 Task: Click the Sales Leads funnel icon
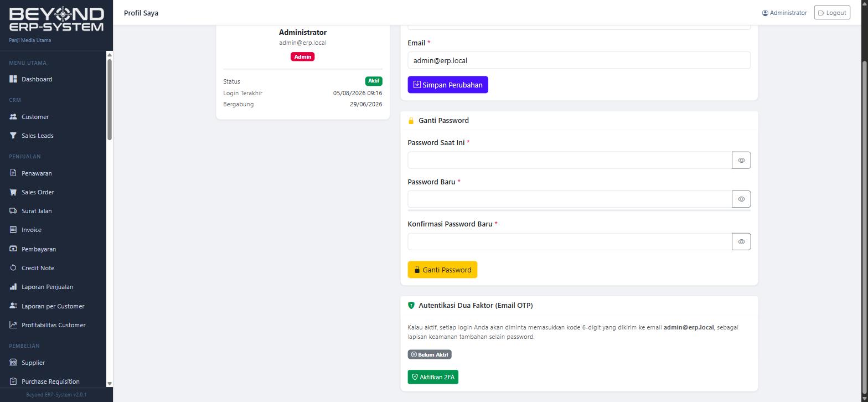[13, 136]
